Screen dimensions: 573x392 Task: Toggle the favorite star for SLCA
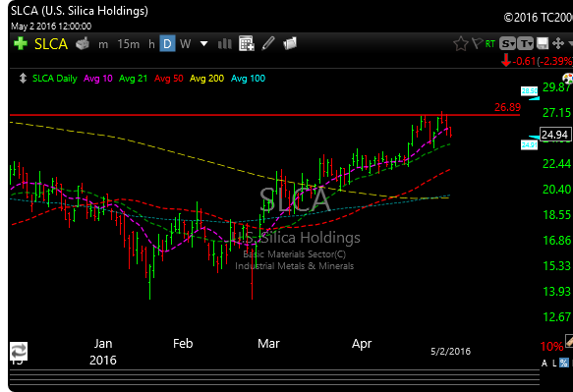click(460, 44)
